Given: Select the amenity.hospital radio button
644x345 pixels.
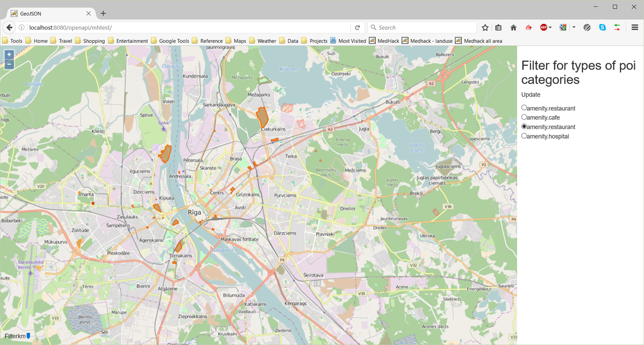Looking at the screenshot, I should click(x=524, y=136).
